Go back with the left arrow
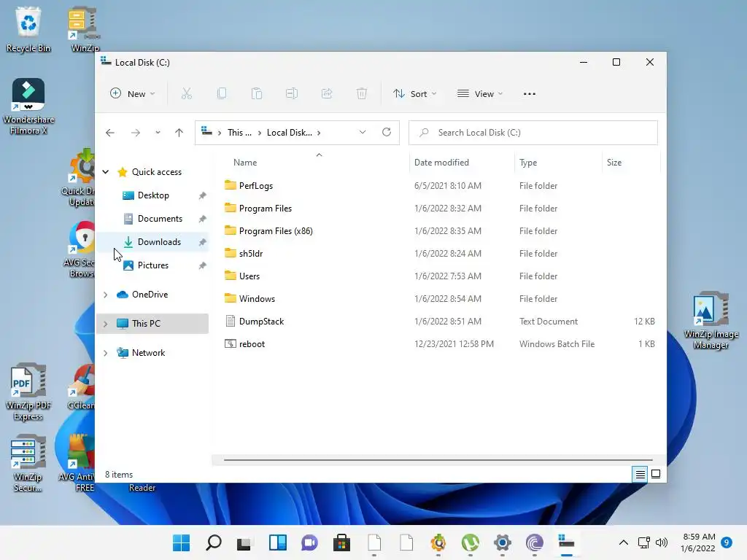 110,133
